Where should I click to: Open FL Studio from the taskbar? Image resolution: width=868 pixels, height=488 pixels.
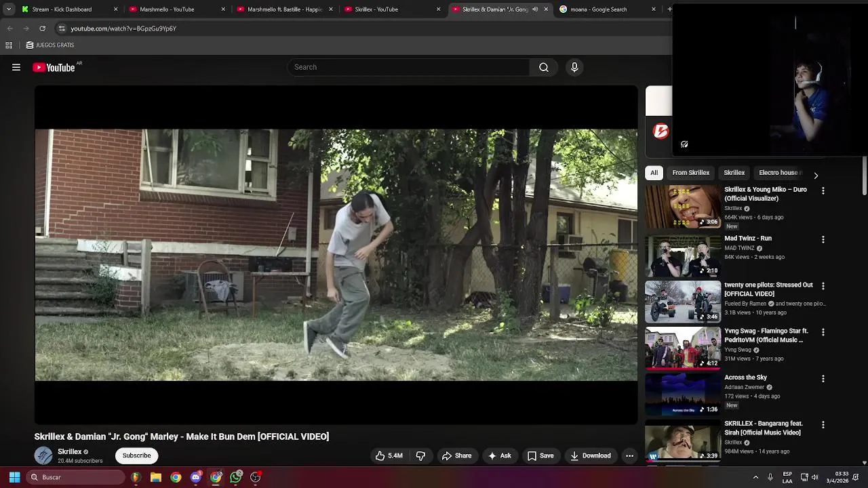(x=136, y=477)
